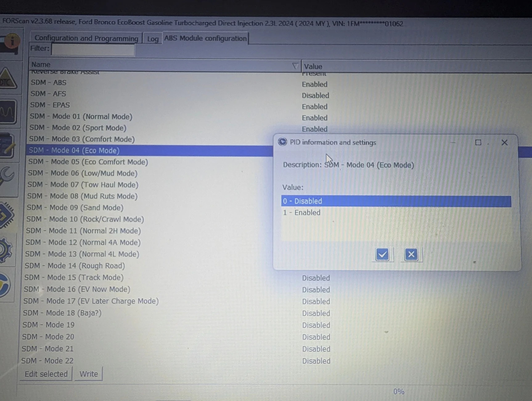
Task: Click the Disabled value for Mode 15
Action: coord(316,278)
